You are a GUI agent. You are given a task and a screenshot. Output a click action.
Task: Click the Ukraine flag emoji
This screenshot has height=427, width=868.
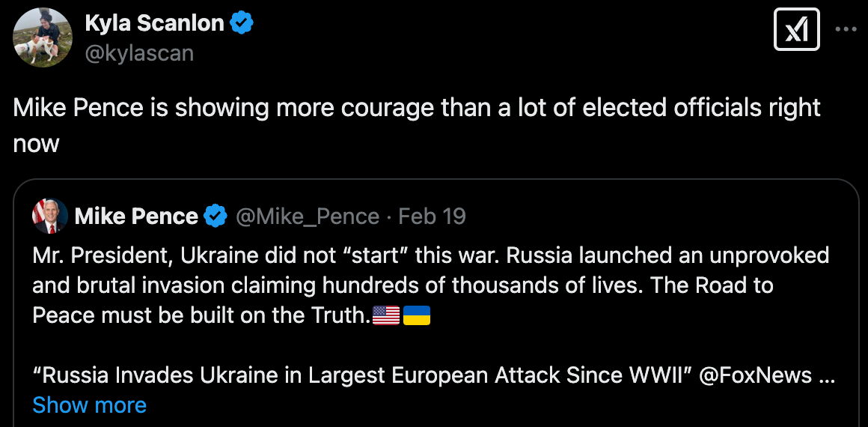(x=417, y=316)
